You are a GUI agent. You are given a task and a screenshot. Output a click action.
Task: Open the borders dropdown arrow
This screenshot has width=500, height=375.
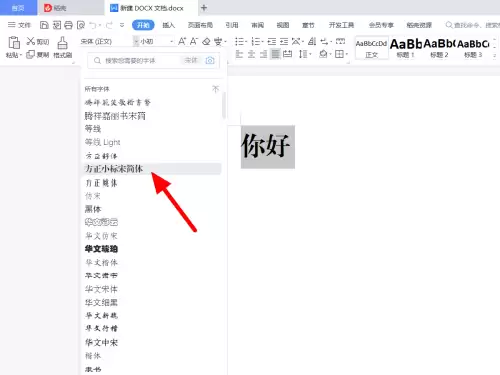coord(347,54)
